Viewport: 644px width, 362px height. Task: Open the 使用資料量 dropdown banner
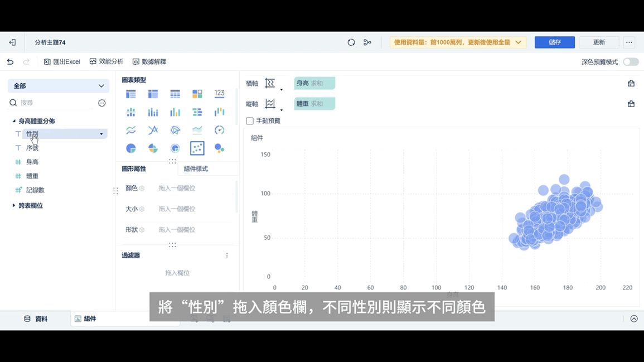tap(458, 42)
